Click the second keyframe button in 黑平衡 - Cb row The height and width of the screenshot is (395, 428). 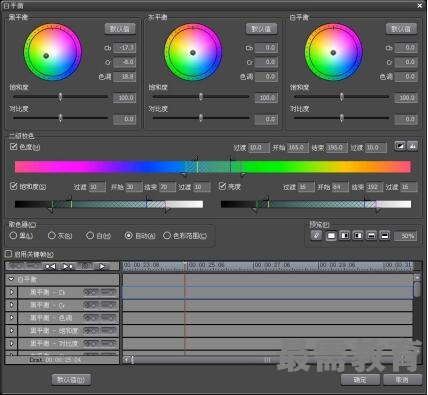pyautogui.click(x=108, y=292)
